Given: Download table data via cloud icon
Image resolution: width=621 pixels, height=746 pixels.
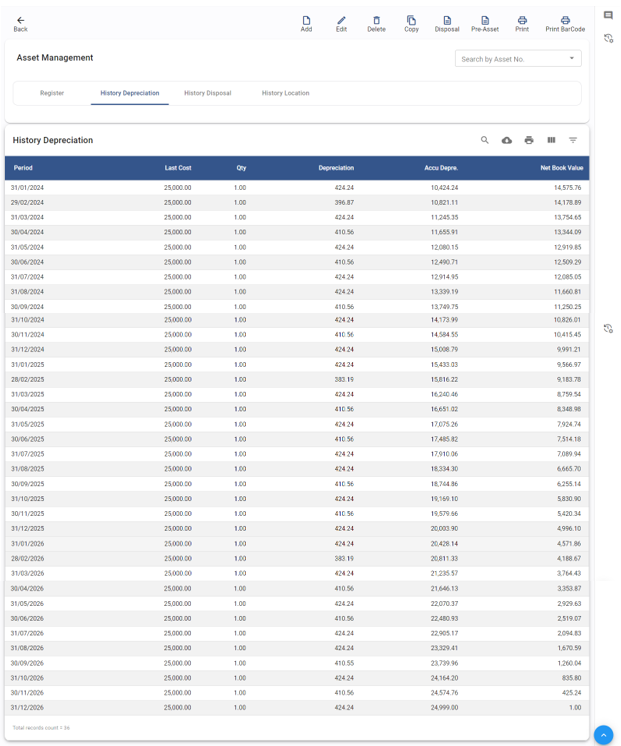Looking at the screenshot, I should (x=507, y=140).
